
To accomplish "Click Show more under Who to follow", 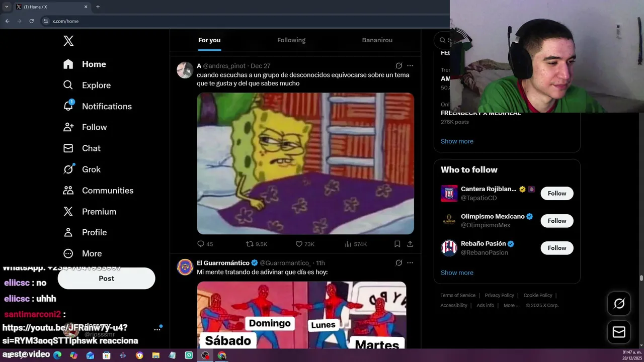I will [457, 273].
